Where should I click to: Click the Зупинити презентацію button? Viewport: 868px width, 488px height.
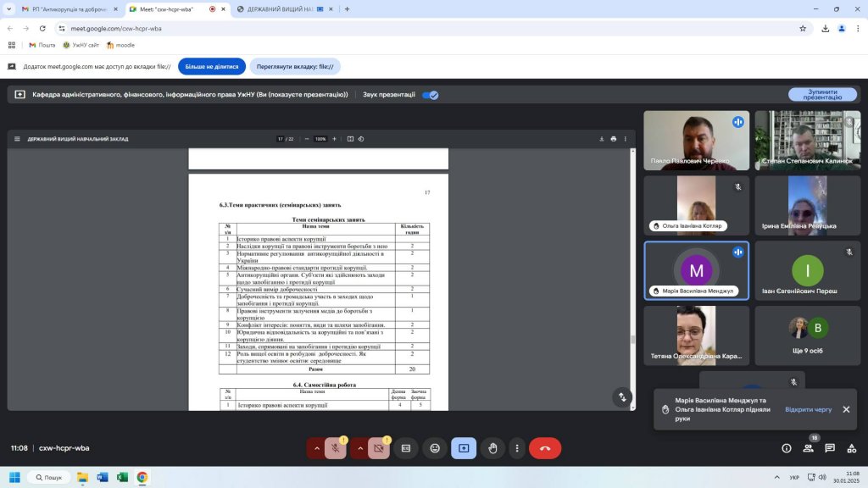[822, 95]
